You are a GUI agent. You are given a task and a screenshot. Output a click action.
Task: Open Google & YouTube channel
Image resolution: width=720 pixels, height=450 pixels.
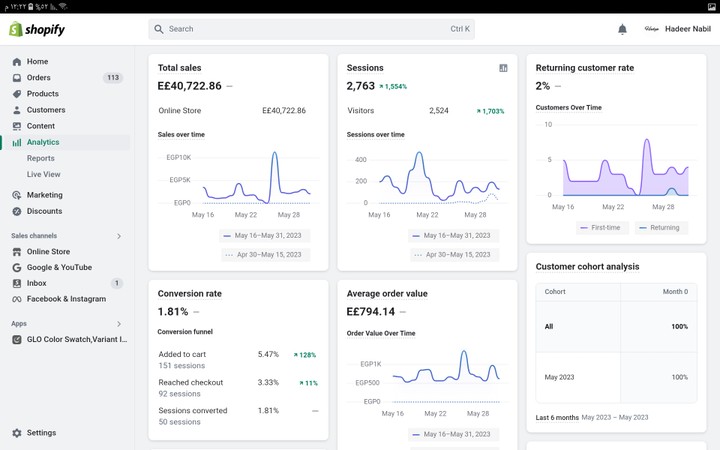(59, 267)
